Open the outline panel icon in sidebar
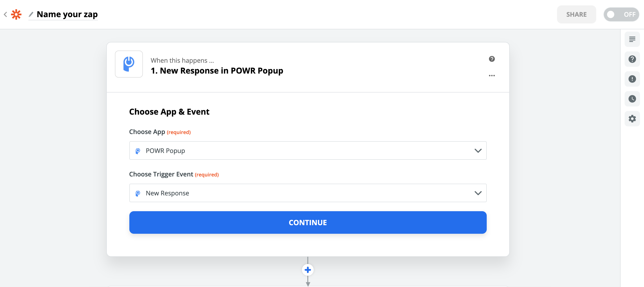The width and height of the screenshot is (644, 287). pos(632,39)
